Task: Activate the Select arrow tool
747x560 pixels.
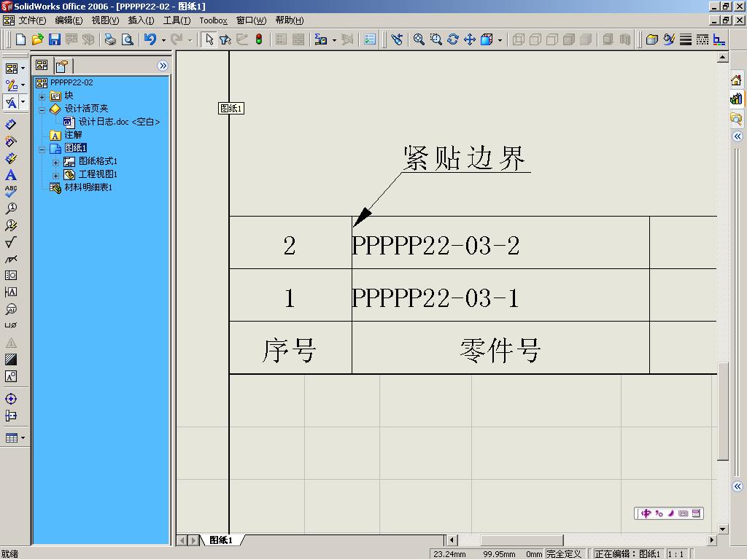Action: (x=209, y=39)
